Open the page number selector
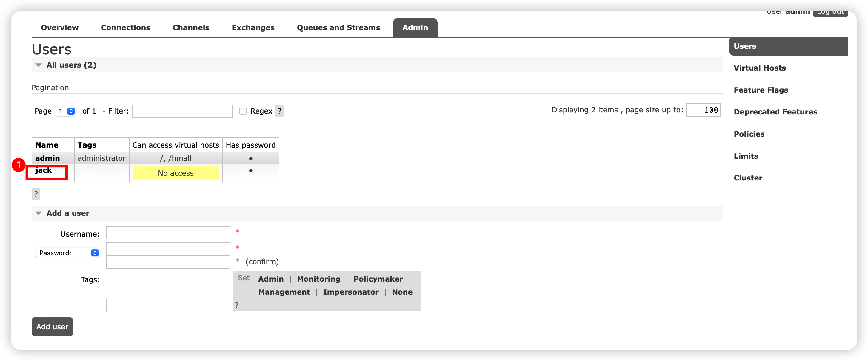 tap(65, 111)
